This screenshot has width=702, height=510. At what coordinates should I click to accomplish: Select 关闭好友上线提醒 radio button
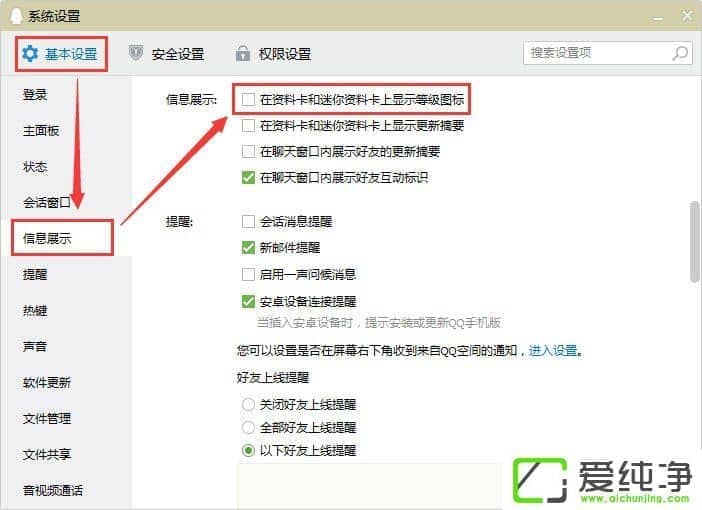[x=248, y=405]
